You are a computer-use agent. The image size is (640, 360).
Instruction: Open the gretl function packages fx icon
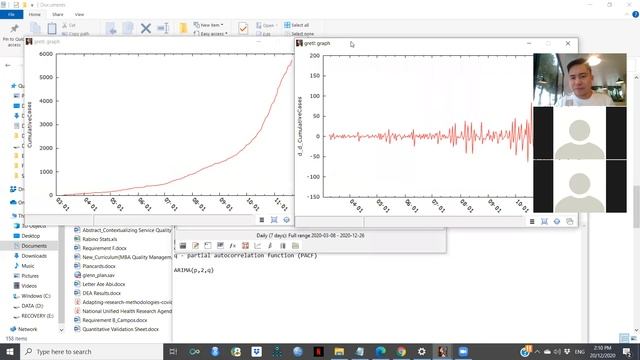point(233,245)
